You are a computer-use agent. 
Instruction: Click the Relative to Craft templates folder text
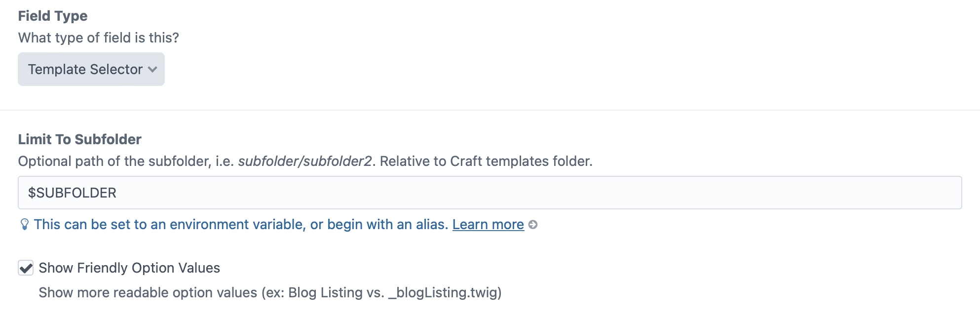486,161
